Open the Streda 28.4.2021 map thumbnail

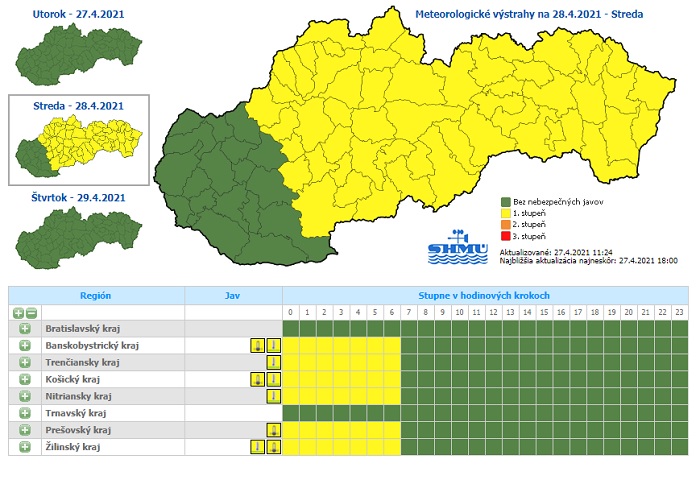click(79, 146)
